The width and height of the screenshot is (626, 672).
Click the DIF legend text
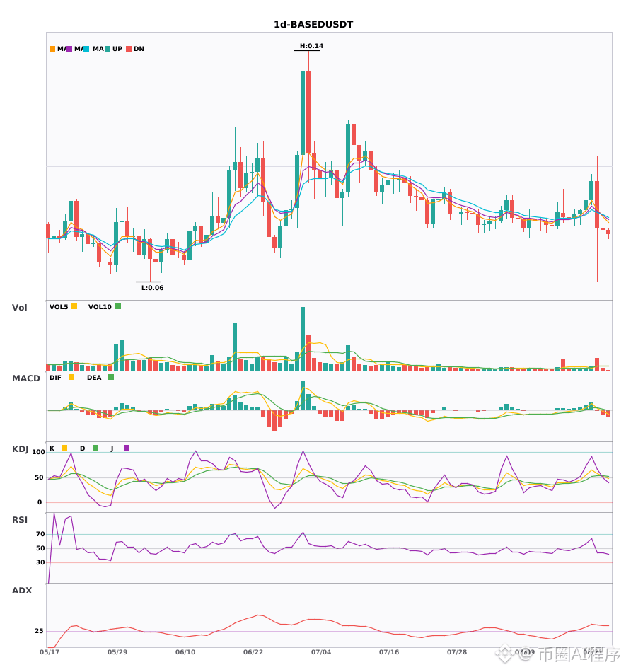(x=55, y=378)
